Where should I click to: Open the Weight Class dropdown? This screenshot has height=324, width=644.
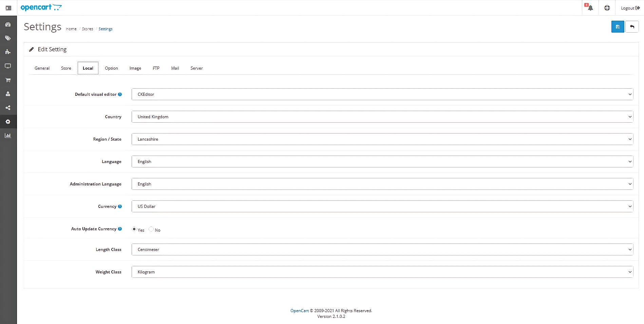tap(382, 272)
